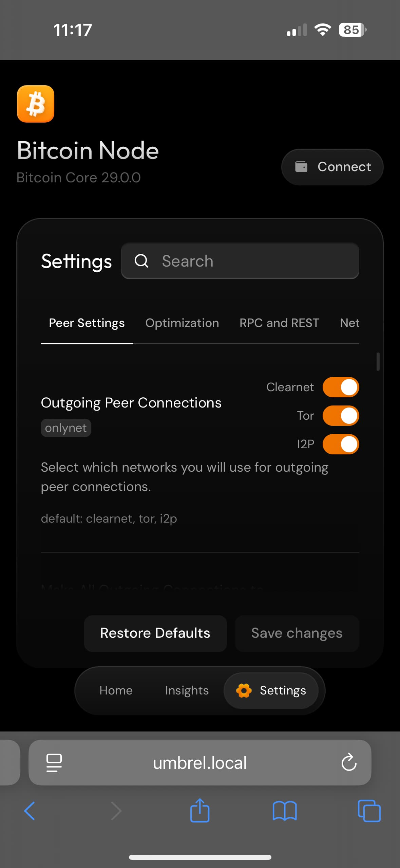Open the RPC and REST tab
The image size is (400, 868).
(x=279, y=323)
